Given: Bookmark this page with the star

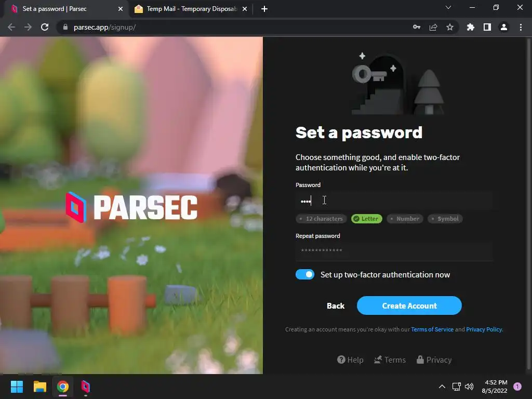Looking at the screenshot, I should tap(450, 27).
